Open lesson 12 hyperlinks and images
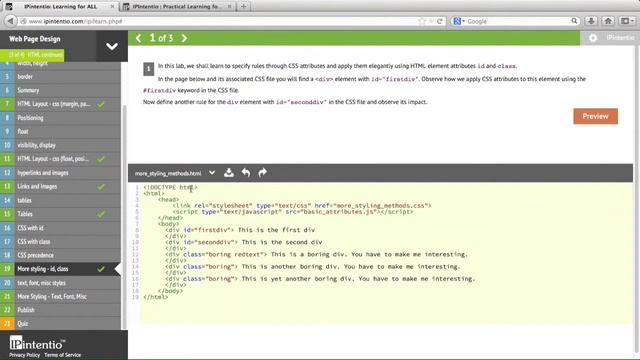Viewport: 640px width, 360px height. (60, 173)
